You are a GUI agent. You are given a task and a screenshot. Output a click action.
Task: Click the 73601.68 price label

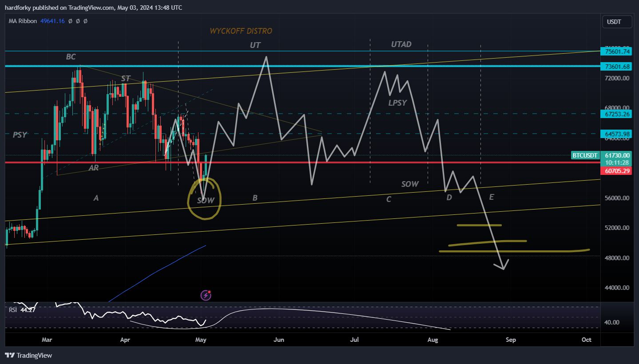tap(616, 67)
